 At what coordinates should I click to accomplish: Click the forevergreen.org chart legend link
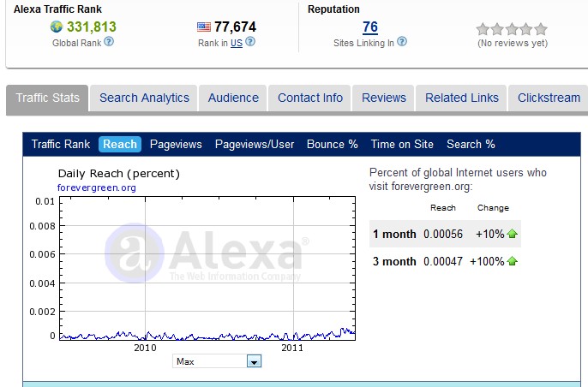click(97, 188)
